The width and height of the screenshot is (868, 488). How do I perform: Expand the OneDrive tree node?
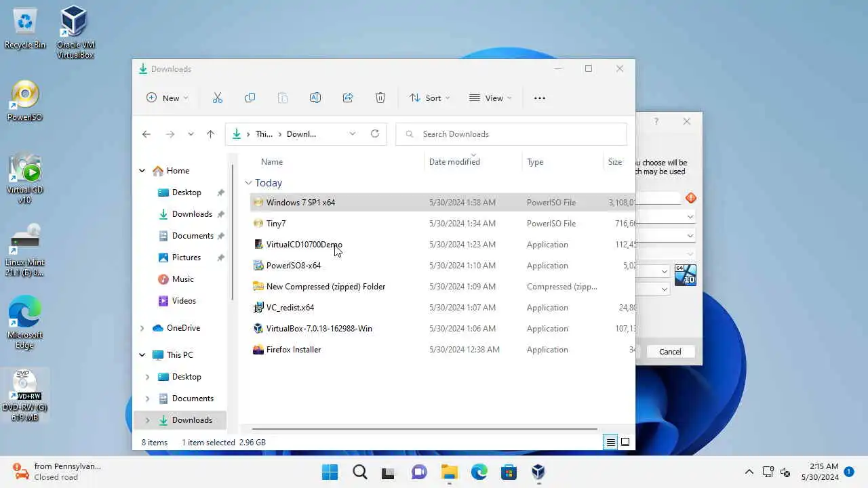(x=142, y=328)
